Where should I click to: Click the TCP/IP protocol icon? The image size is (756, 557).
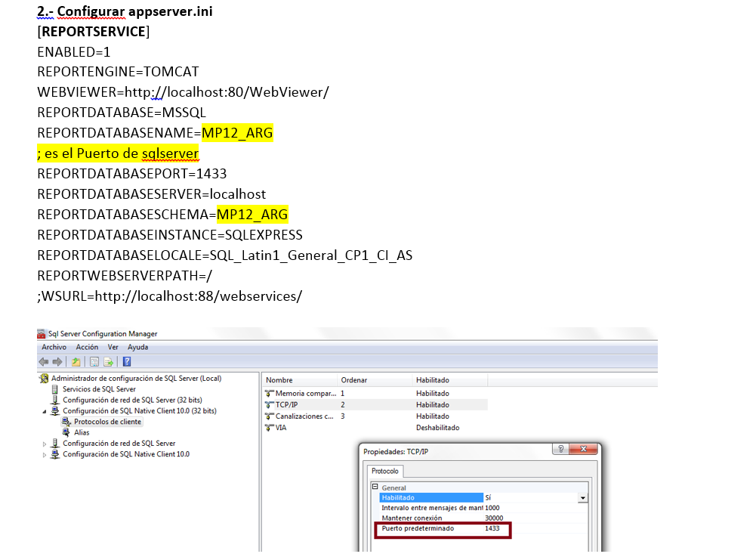pos(269,405)
